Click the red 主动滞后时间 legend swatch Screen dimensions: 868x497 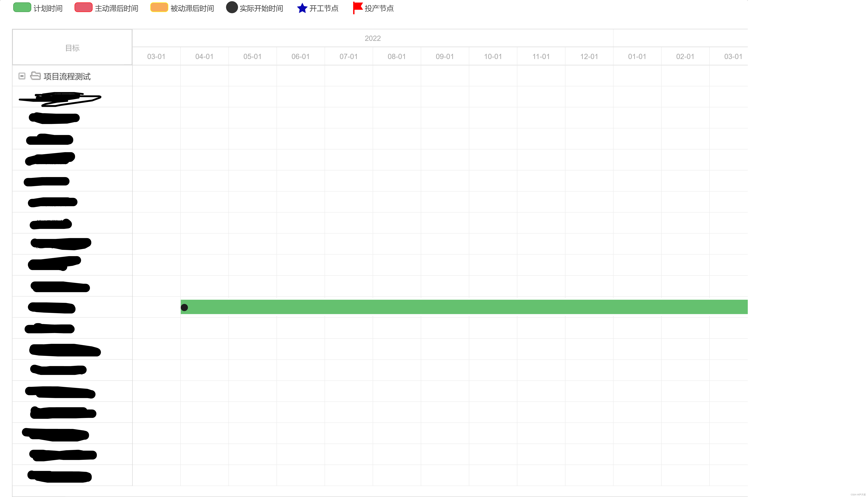[83, 8]
